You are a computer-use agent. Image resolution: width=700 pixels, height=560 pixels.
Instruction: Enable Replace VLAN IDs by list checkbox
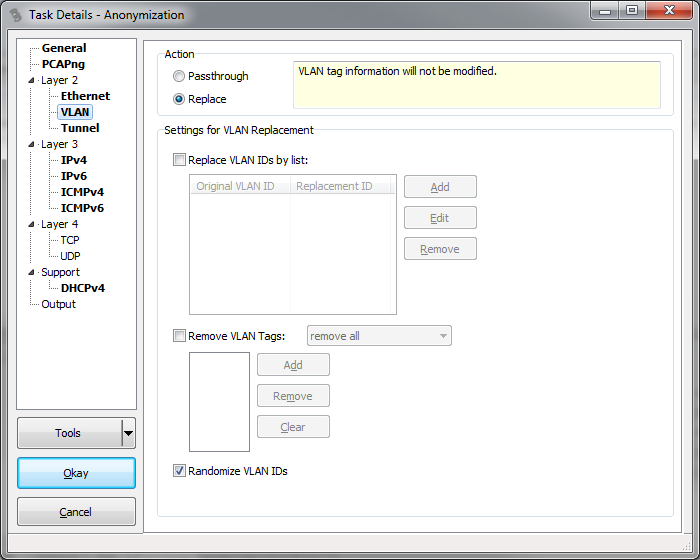click(179, 160)
